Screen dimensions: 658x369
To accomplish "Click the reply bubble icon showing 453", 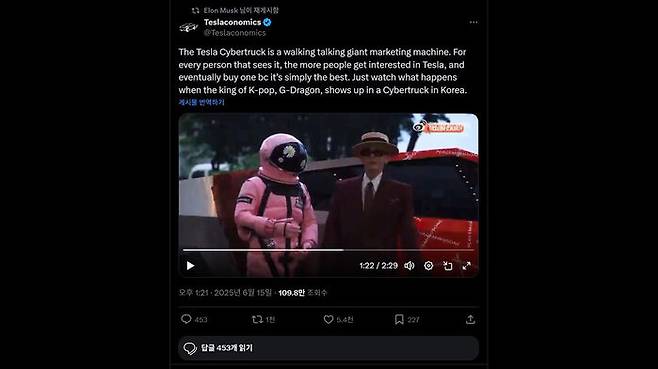I will click(186, 319).
